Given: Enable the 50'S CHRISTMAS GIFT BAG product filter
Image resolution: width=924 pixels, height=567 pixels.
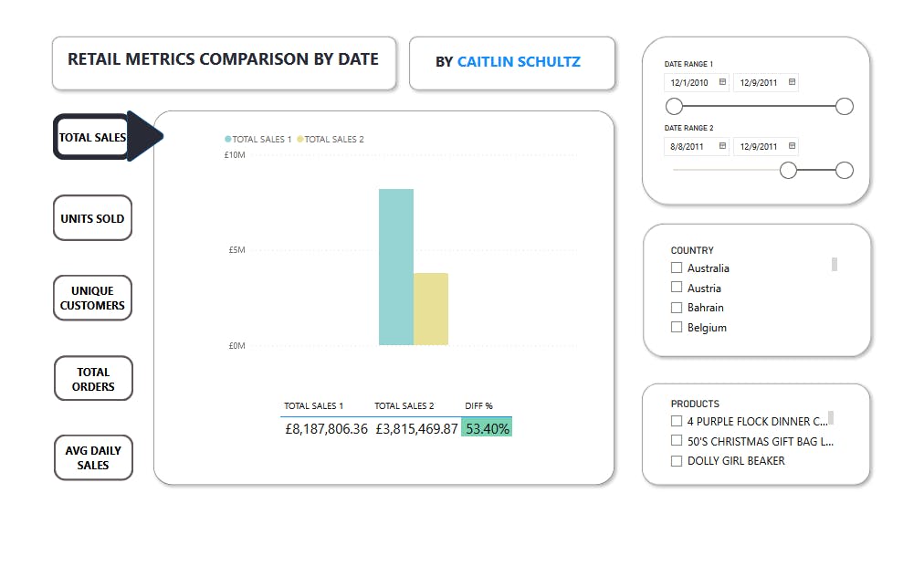Looking at the screenshot, I should click(x=676, y=440).
